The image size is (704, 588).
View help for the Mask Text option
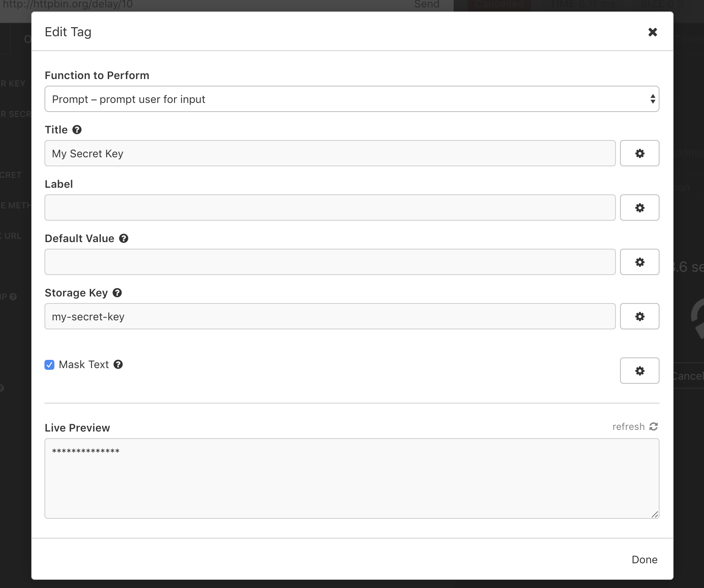[118, 364]
